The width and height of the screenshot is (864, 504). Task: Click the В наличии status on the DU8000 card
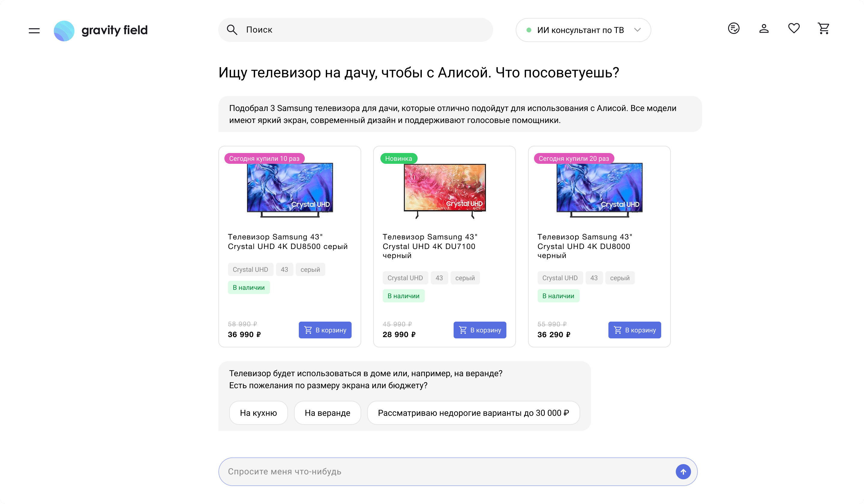pyautogui.click(x=558, y=295)
